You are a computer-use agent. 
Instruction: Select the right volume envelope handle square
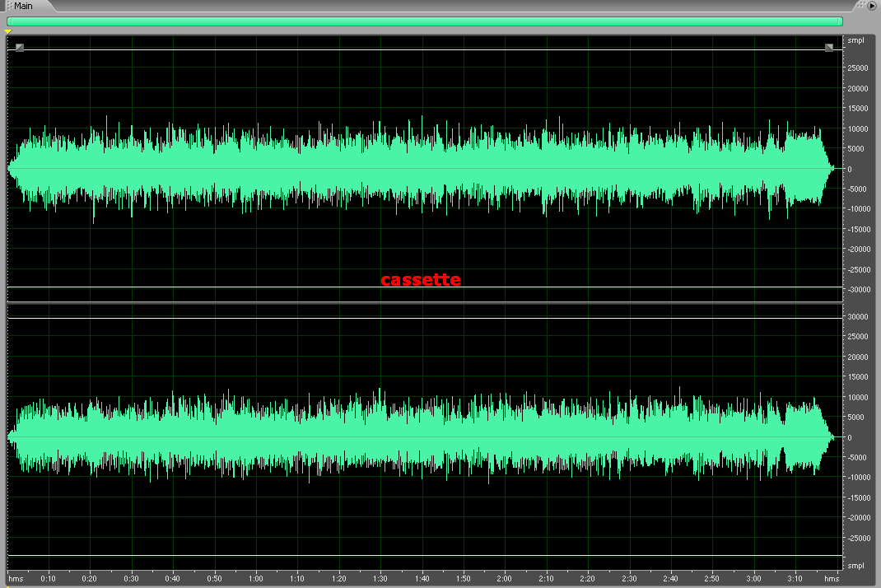829,48
